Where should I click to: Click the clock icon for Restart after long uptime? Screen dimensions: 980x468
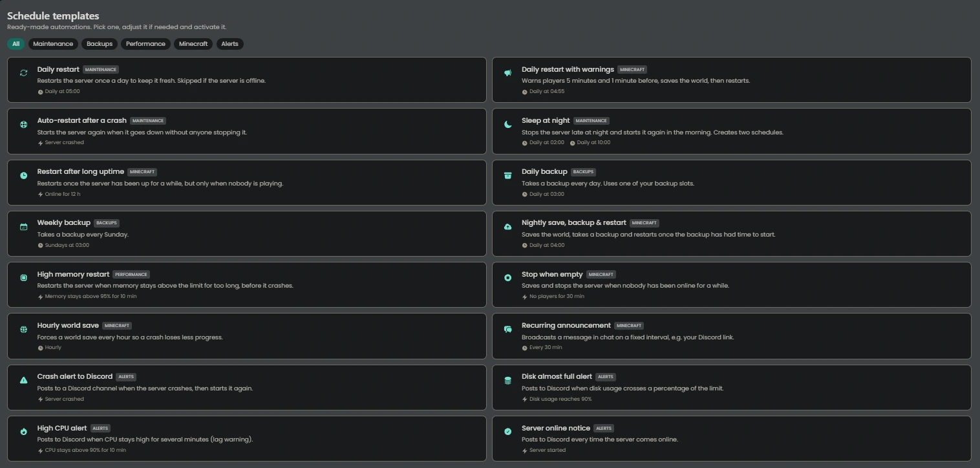coord(24,175)
